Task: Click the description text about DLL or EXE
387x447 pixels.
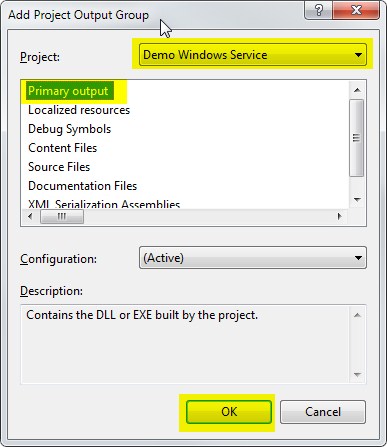Action: click(142, 315)
